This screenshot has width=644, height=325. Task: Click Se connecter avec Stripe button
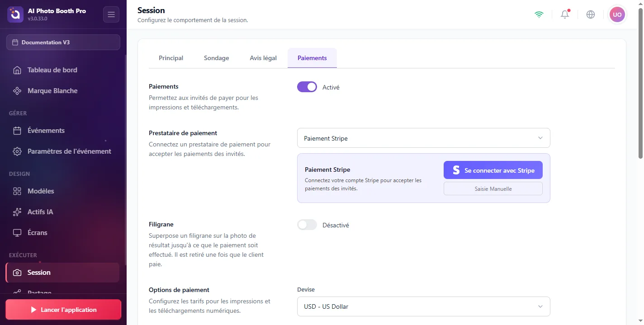[x=493, y=170]
